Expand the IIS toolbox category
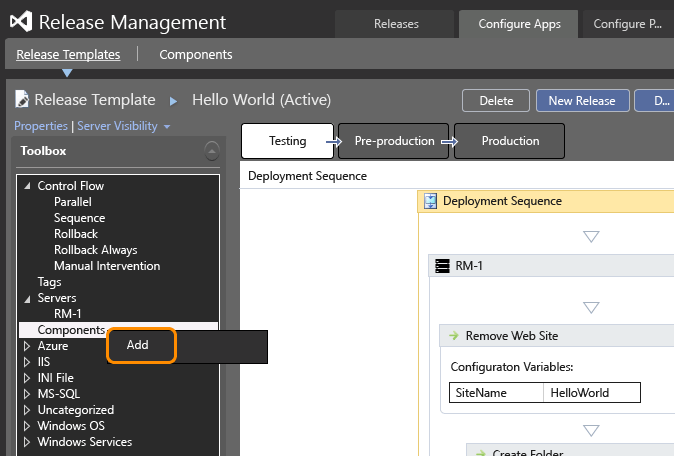675x456 pixels. click(x=27, y=362)
